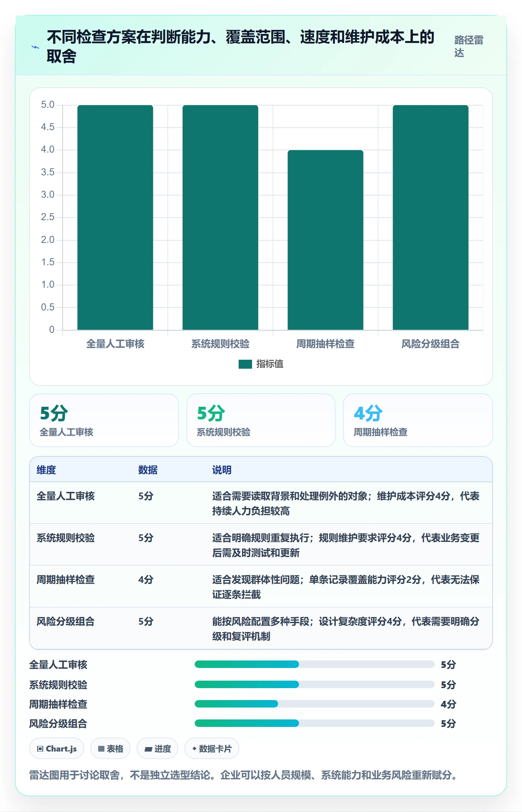Click the 风险分级组合 progress bar
This screenshot has width=522, height=812.
[314, 723]
